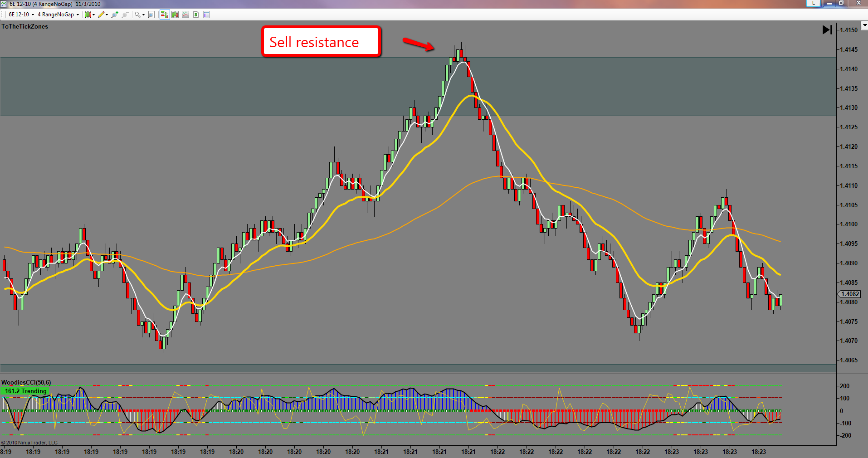This screenshot has height=458, width=868.
Task: Open the chart Properties icon
Action: 206,15
